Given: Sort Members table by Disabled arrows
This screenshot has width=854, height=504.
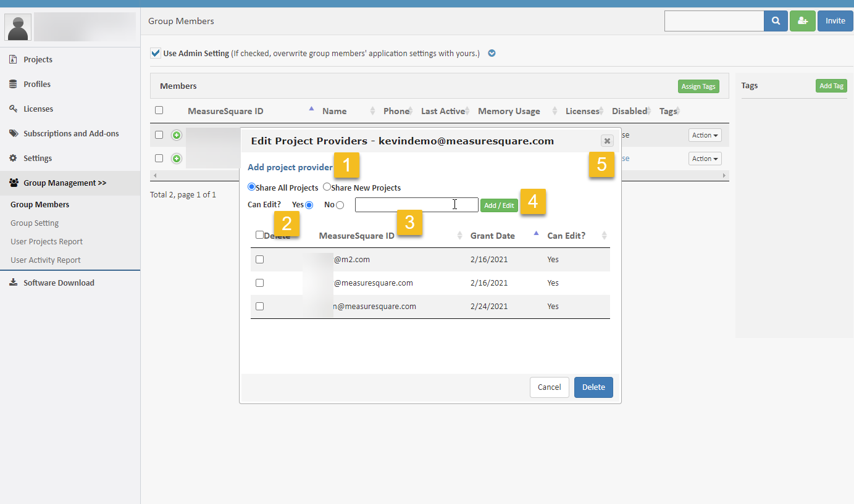Looking at the screenshot, I should coord(649,111).
